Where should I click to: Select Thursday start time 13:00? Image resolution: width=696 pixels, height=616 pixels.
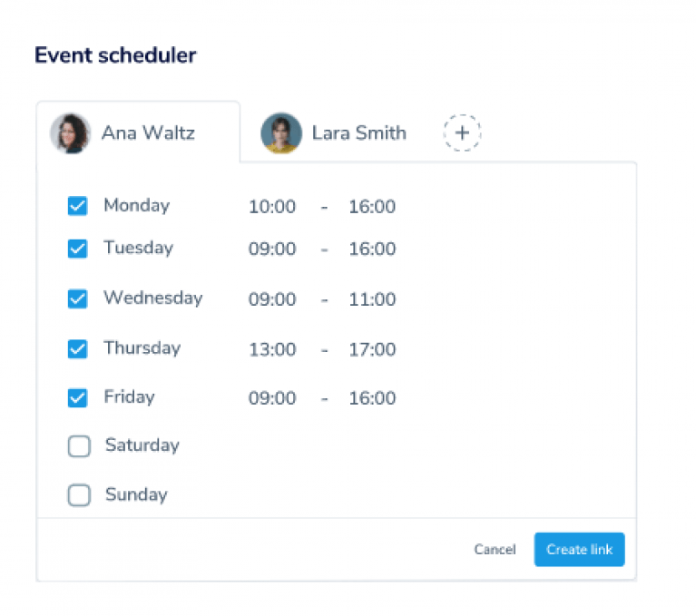272,349
